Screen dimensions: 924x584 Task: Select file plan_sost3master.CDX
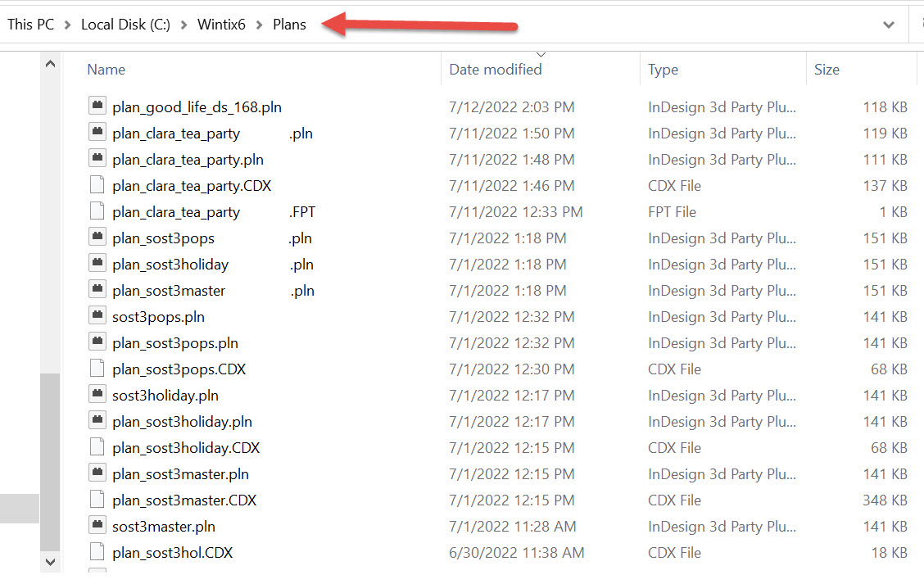pyautogui.click(x=184, y=500)
